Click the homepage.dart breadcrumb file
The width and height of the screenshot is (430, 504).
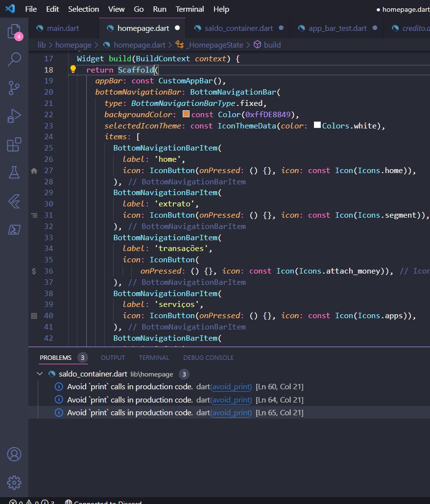pos(140,45)
